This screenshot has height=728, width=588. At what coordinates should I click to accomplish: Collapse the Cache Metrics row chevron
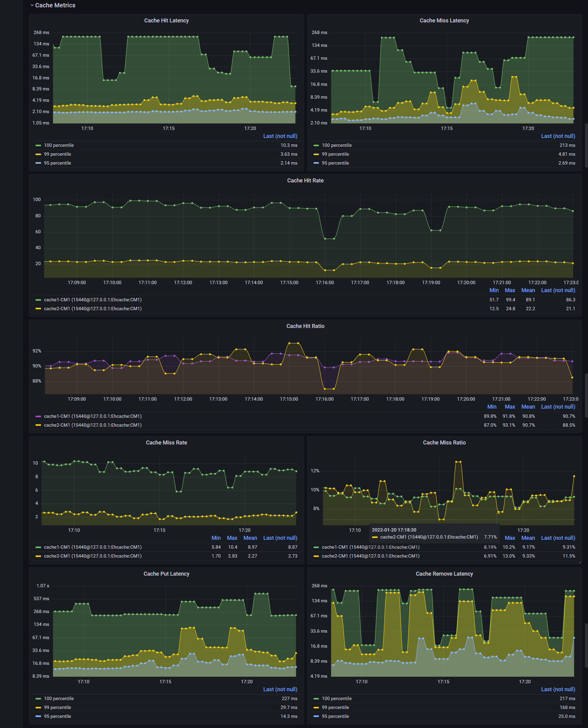(32, 6)
